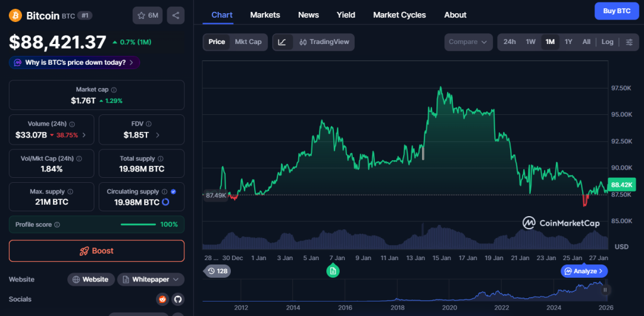Click info icon beside Circulating supply
This screenshot has height=316, width=644.
164,192
